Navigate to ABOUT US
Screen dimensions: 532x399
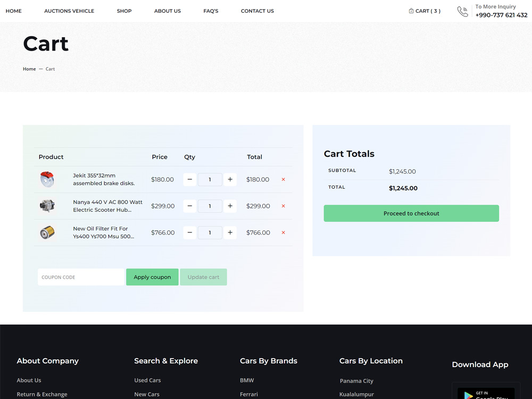point(168,11)
